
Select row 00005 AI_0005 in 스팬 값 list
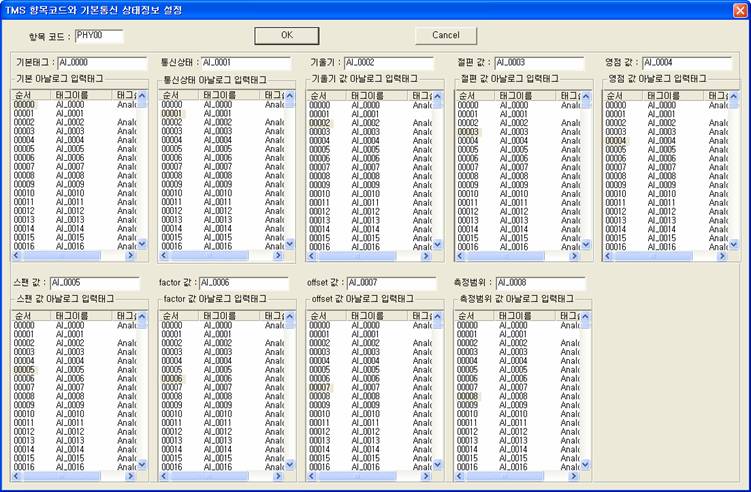(74, 370)
